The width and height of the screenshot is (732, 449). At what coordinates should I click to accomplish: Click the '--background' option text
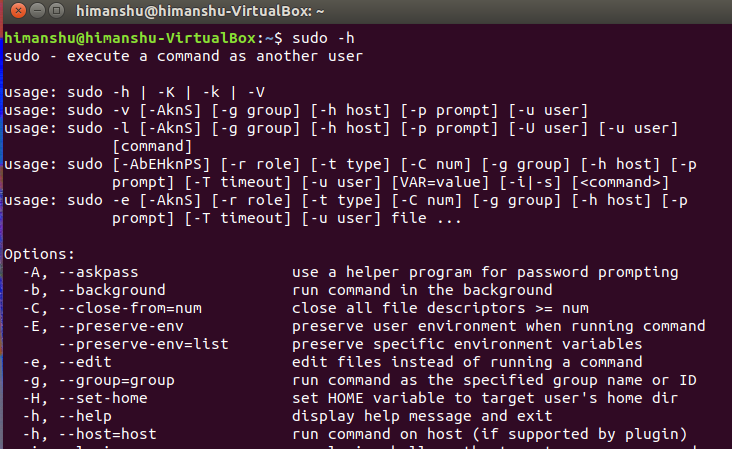tap(112, 290)
